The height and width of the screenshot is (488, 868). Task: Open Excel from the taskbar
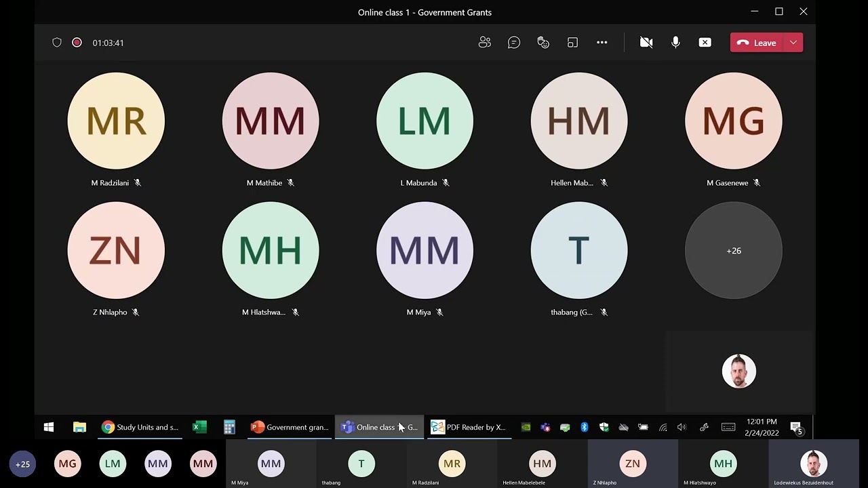[x=199, y=427]
